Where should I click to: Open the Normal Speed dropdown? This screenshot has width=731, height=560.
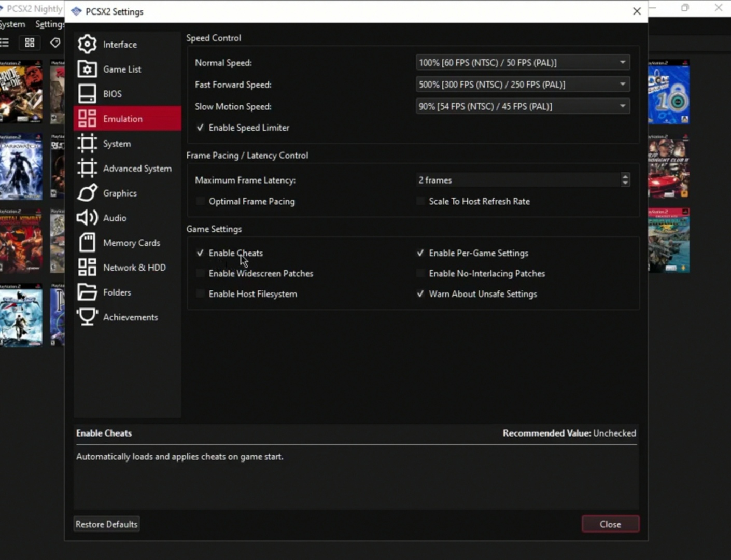point(523,63)
